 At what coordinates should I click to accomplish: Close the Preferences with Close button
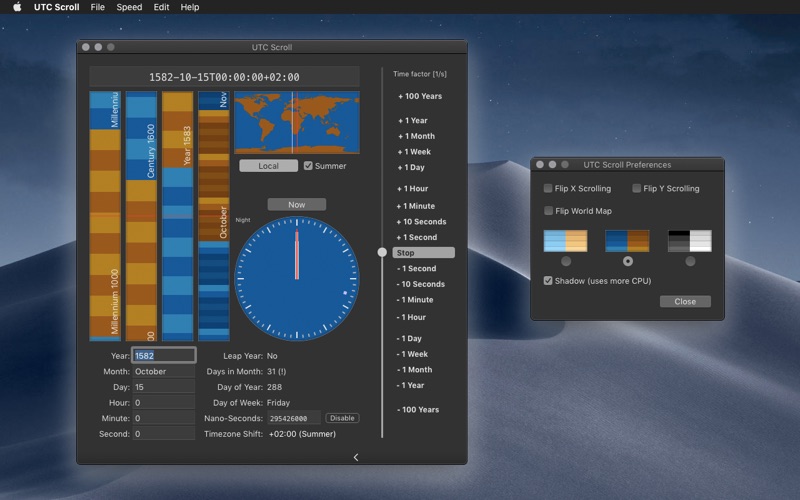pyautogui.click(x=685, y=302)
